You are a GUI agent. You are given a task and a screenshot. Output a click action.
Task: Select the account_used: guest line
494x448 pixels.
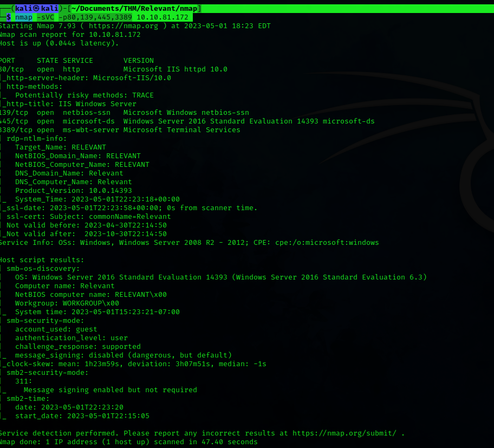point(56,329)
